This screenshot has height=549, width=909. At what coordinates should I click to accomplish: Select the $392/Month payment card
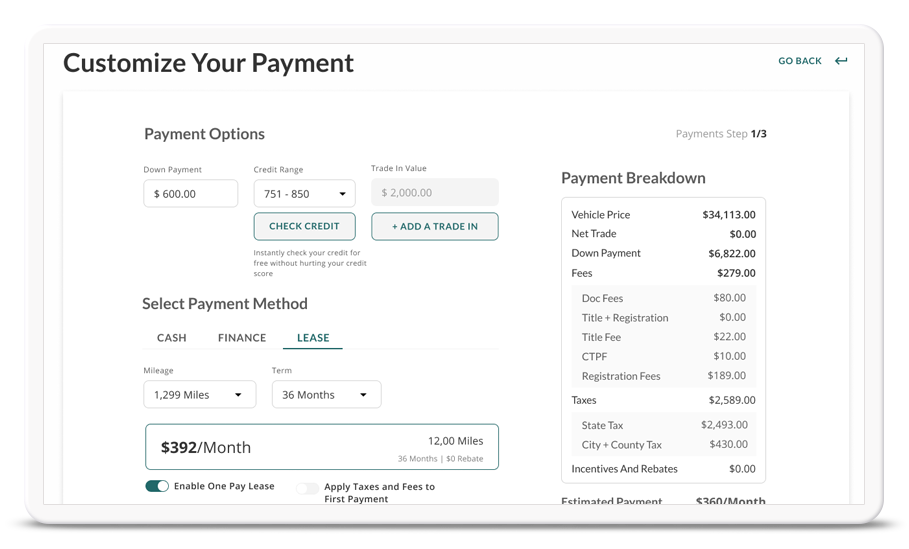click(321, 447)
